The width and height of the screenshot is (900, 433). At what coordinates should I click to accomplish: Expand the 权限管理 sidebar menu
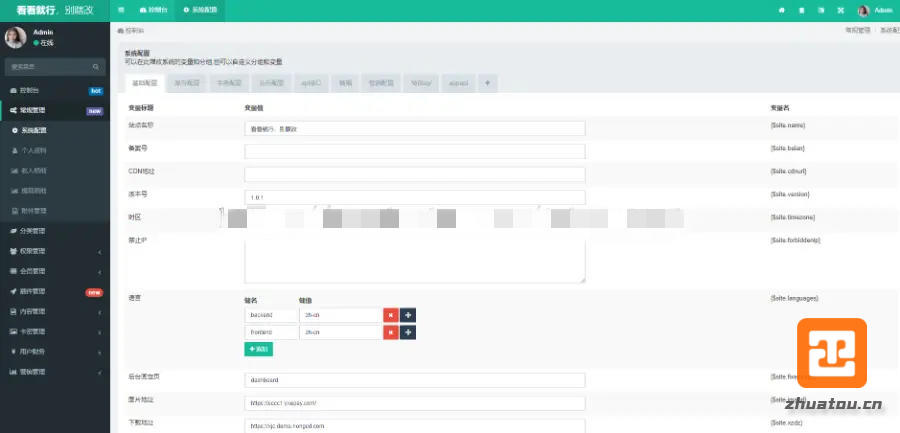[x=54, y=251]
